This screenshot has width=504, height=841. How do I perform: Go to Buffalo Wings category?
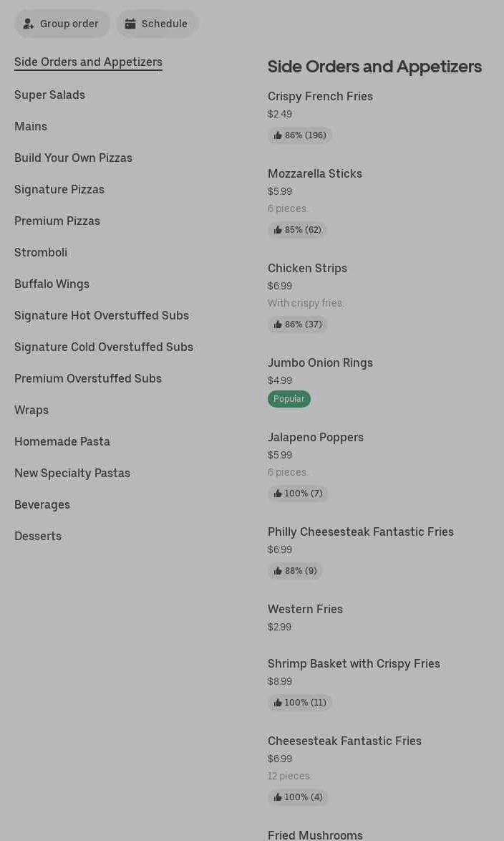52,284
